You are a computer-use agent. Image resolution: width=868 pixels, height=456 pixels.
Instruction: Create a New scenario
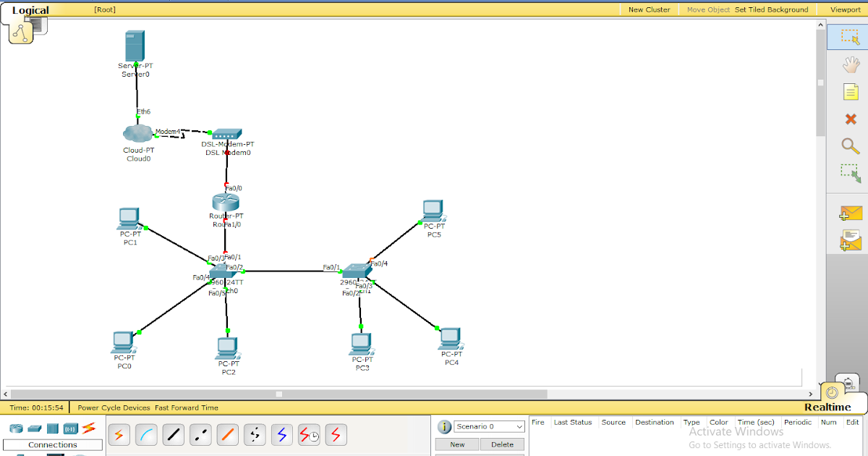tap(456, 444)
